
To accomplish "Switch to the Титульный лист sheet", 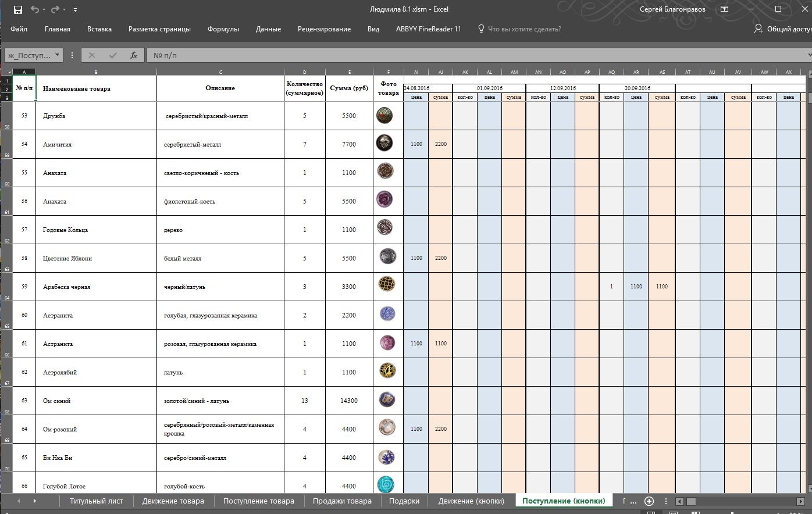I will pyautogui.click(x=96, y=501).
